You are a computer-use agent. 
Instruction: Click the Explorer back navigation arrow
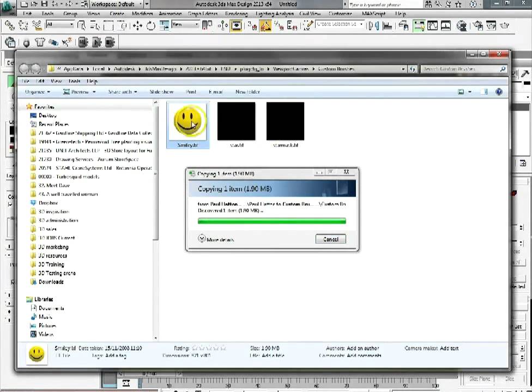pyautogui.click(x=24, y=69)
